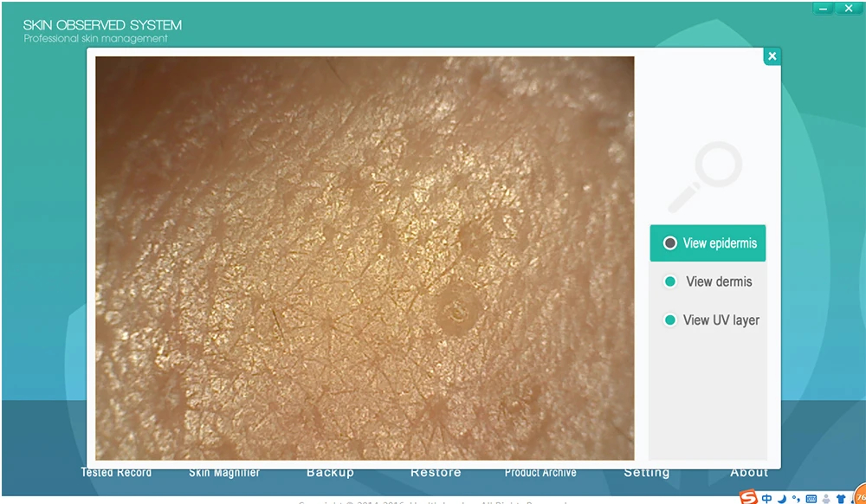This screenshot has width=866, height=504.
Task: Select the View dermis option
Action: [x=708, y=281]
